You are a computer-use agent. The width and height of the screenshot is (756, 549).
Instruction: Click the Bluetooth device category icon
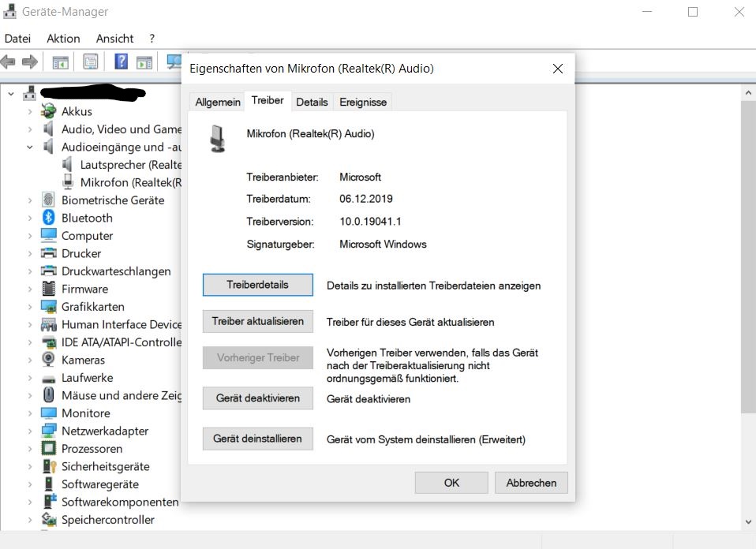pyautogui.click(x=49, y=218)
